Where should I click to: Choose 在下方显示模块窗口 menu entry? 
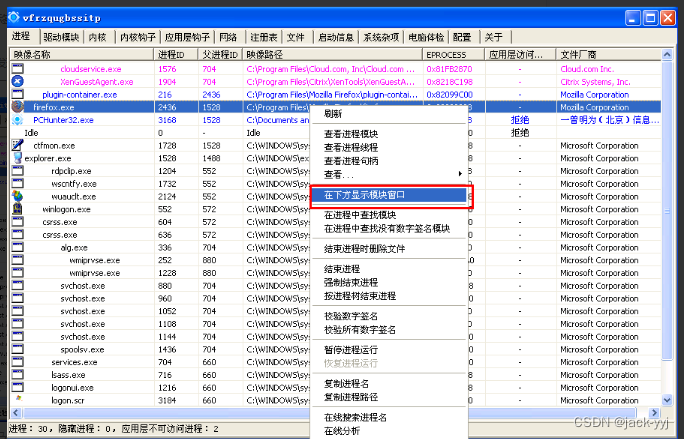389,195
